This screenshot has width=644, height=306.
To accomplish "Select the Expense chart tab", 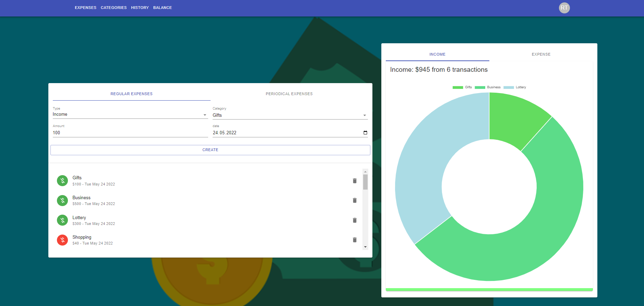I will tap(541, 54).
